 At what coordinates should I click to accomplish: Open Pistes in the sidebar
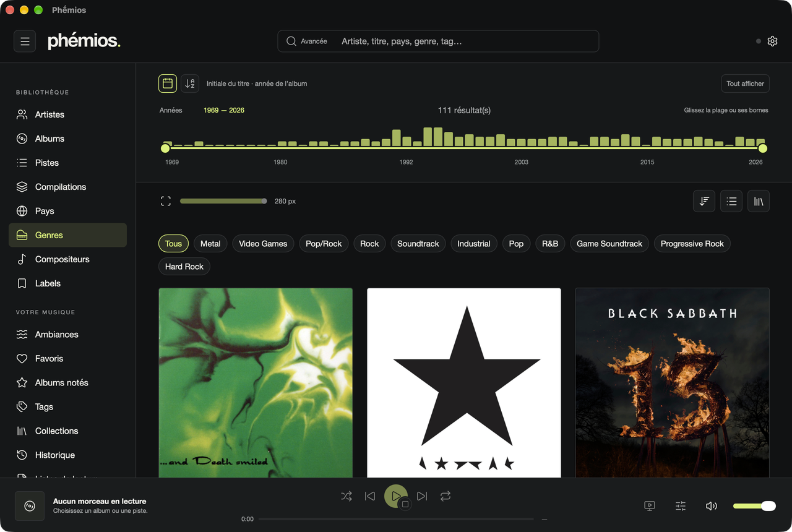click(x=68, y=163)
